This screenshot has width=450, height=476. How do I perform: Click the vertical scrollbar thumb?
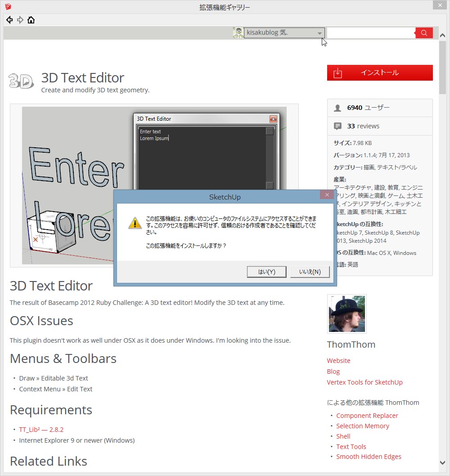coord(443,68)
